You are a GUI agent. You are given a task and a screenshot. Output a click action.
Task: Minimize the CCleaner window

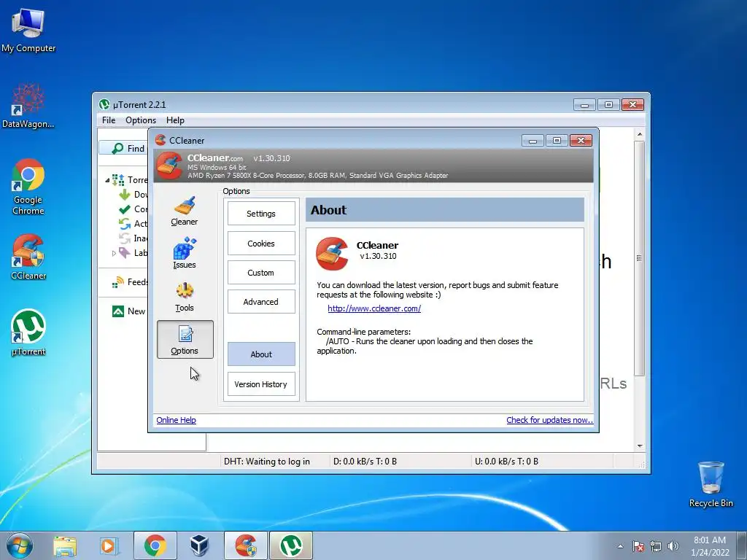point(533,141)
